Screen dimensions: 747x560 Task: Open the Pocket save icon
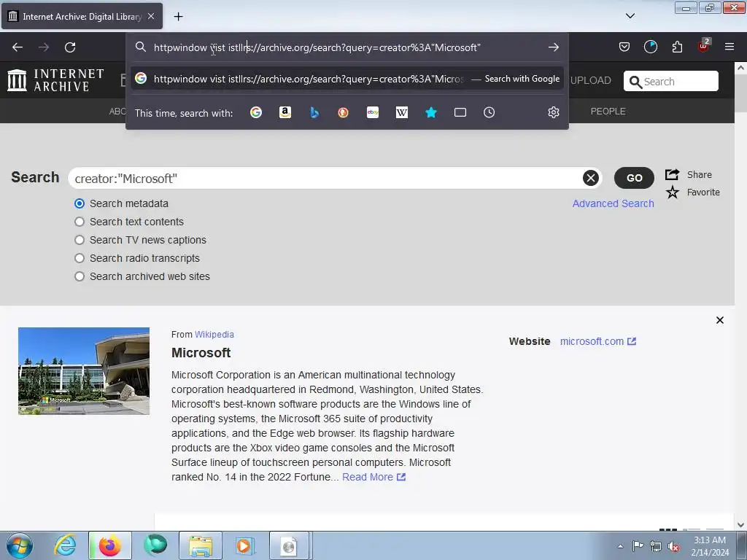point(624,47)
